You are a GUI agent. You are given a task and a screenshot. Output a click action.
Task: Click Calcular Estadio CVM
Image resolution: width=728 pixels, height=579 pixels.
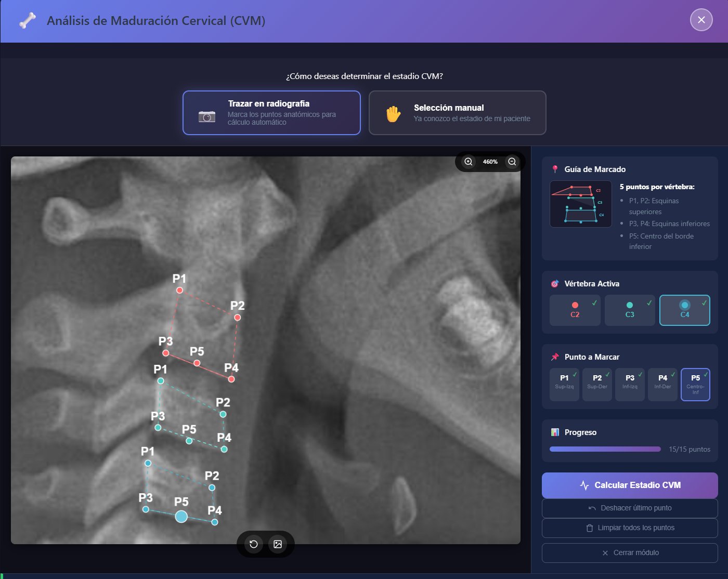click(x=630, y=485)
